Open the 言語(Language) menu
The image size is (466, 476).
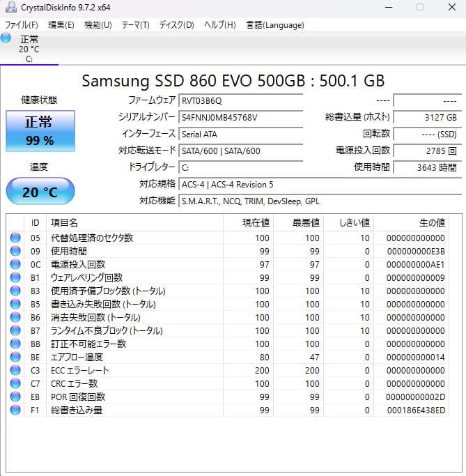click(x=275, y=25)
